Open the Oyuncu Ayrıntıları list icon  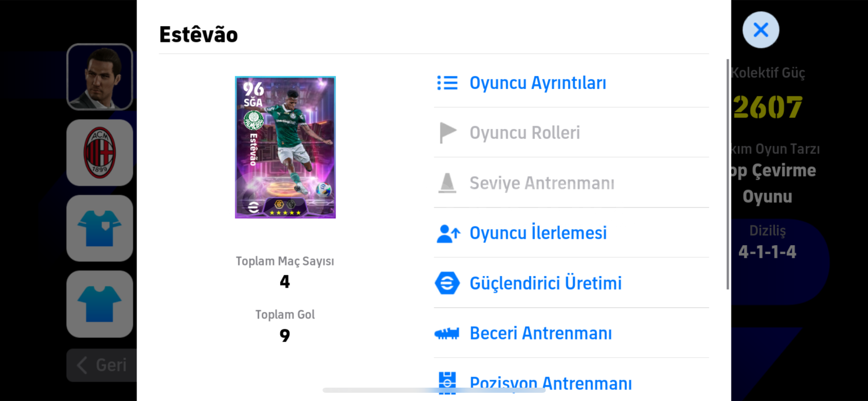[447, 83]
